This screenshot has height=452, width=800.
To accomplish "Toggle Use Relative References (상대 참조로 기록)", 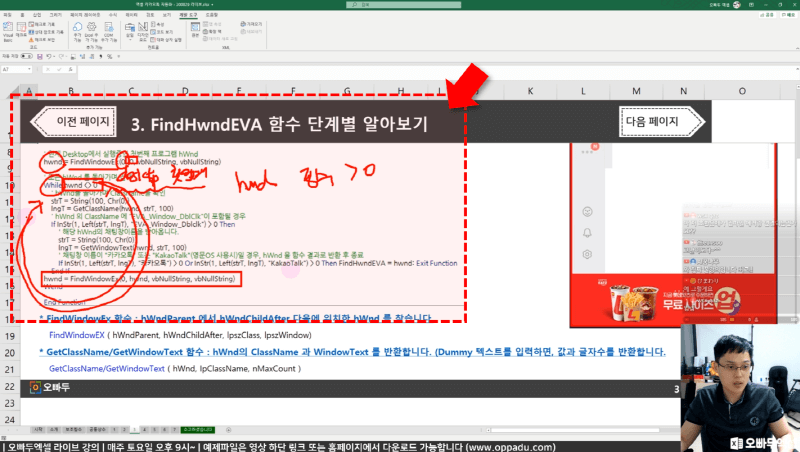I will [x=46, y=32].
